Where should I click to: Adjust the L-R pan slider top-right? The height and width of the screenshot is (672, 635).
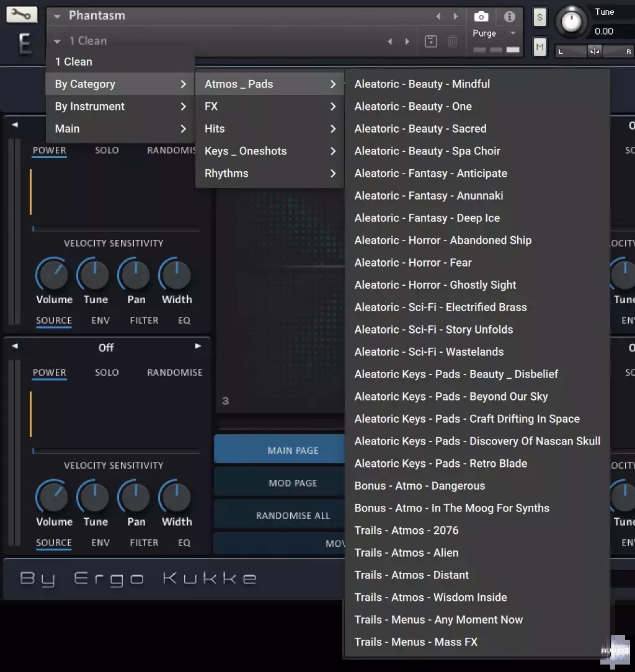595,50
